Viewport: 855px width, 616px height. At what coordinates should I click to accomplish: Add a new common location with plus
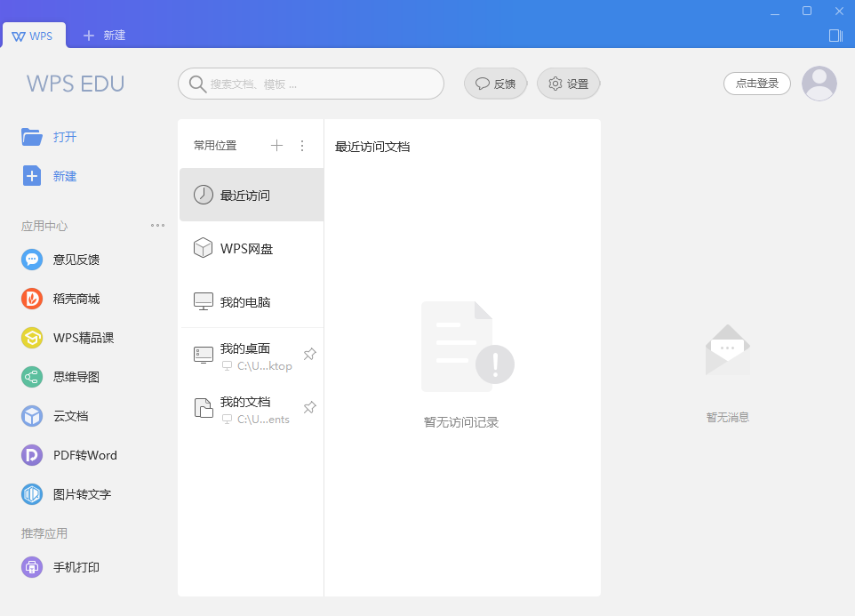(276, 146)
